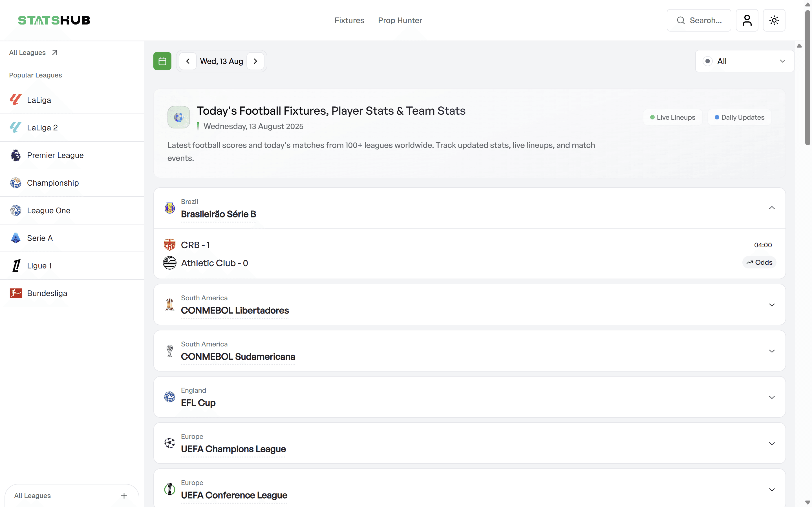
Task: Toggle the Live Lineups indicator
Action: point(672,117)
